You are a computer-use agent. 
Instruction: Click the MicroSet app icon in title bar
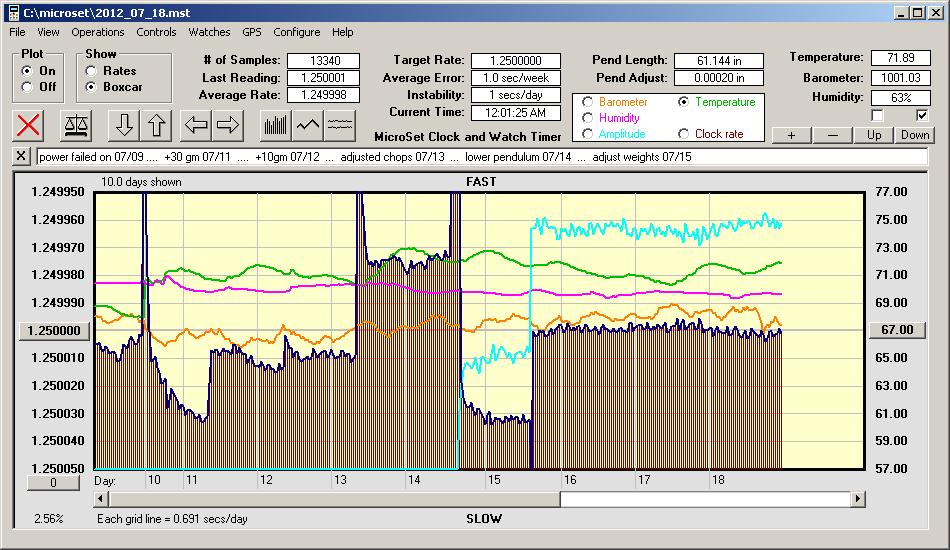(13, 13)
